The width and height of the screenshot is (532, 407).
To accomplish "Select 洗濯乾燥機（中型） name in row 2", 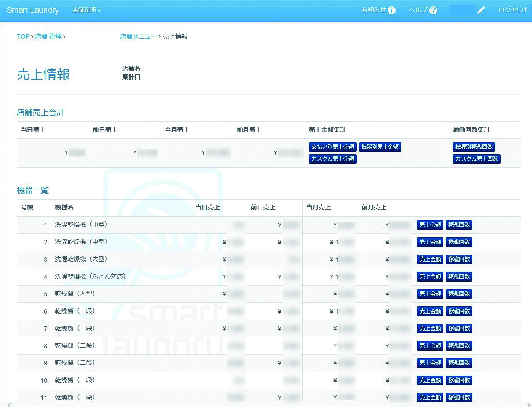I will point(81,242).
